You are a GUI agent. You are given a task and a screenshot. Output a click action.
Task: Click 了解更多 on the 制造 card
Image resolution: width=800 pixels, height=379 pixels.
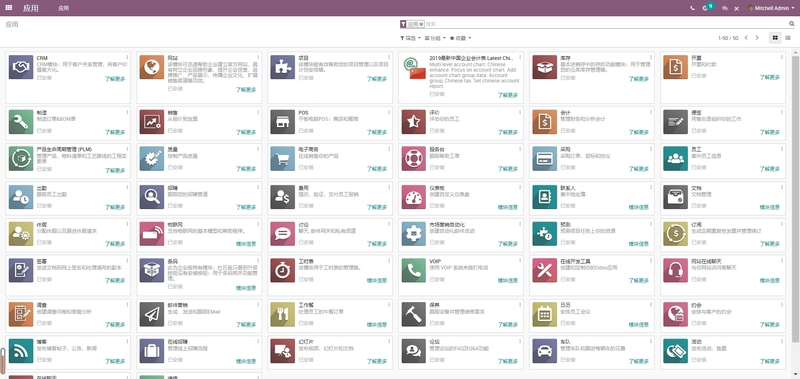point(115,132)
